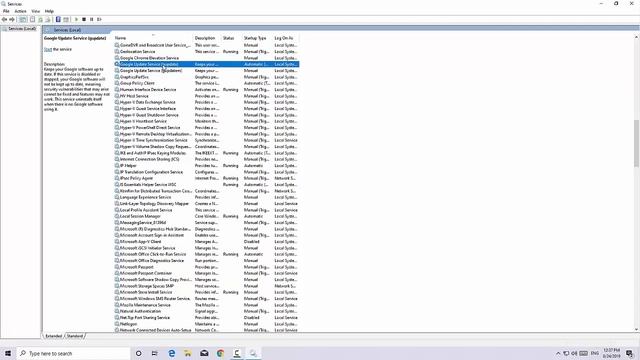Switch to the Extended tab
The image size is (640, 360).
pos(53,336)
